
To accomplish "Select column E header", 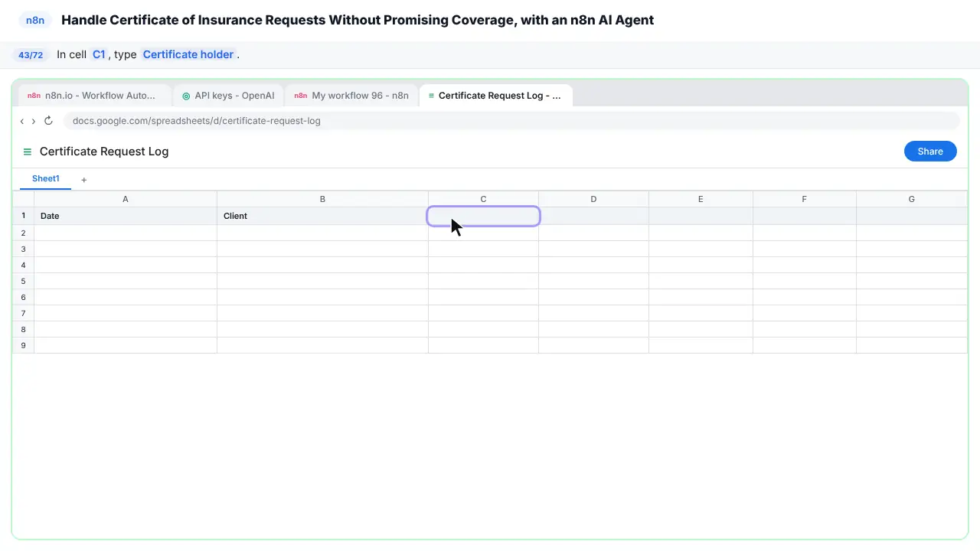I will [701, 199].
